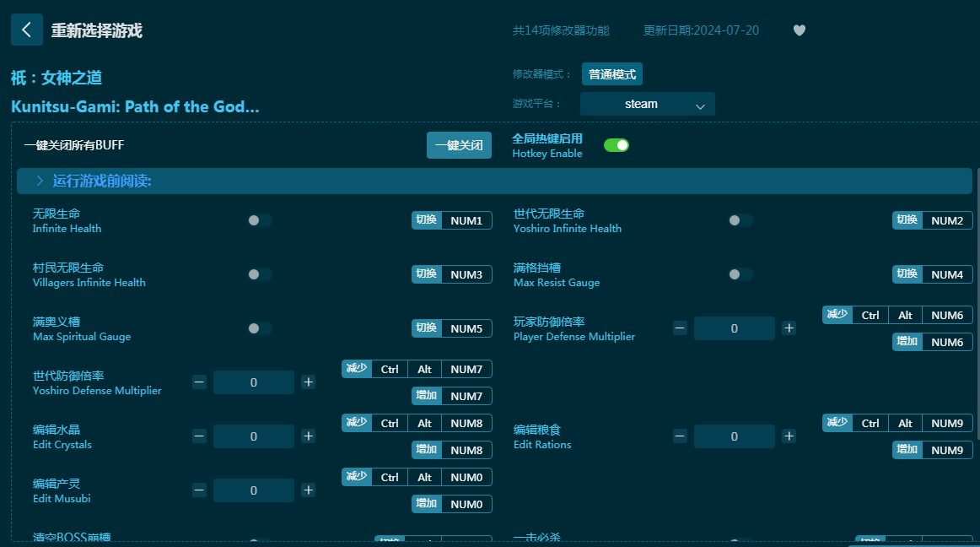Increase Edit Crystals value with plus
980x547 pixels.
pyautogui.click(x=308, y=436)
